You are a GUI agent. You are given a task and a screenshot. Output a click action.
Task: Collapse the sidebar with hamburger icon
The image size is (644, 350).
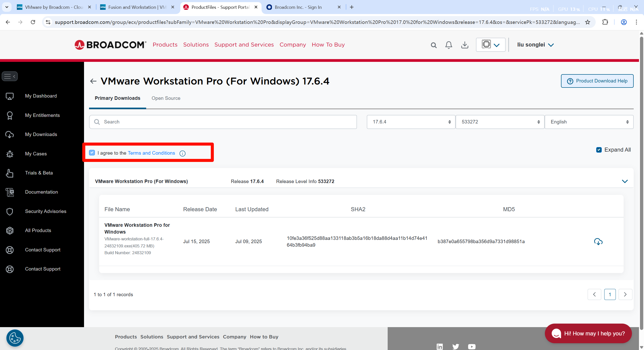tap(10, 76)
